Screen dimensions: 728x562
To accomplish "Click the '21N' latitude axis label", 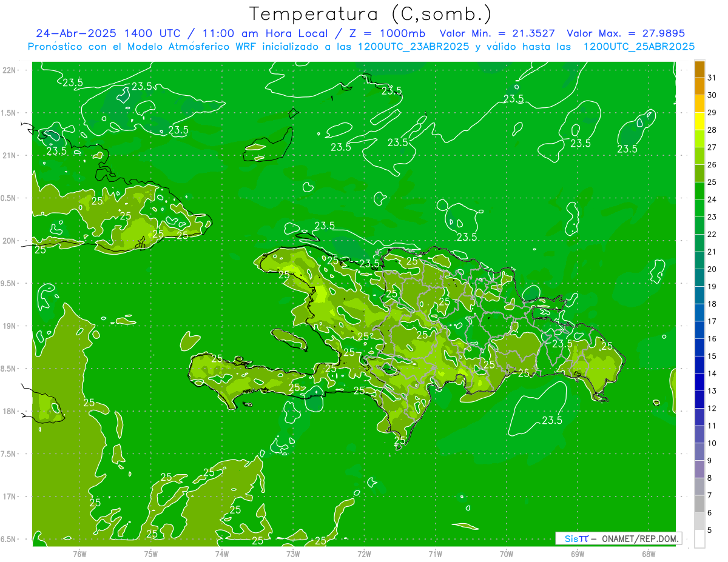I will point(10,155).
